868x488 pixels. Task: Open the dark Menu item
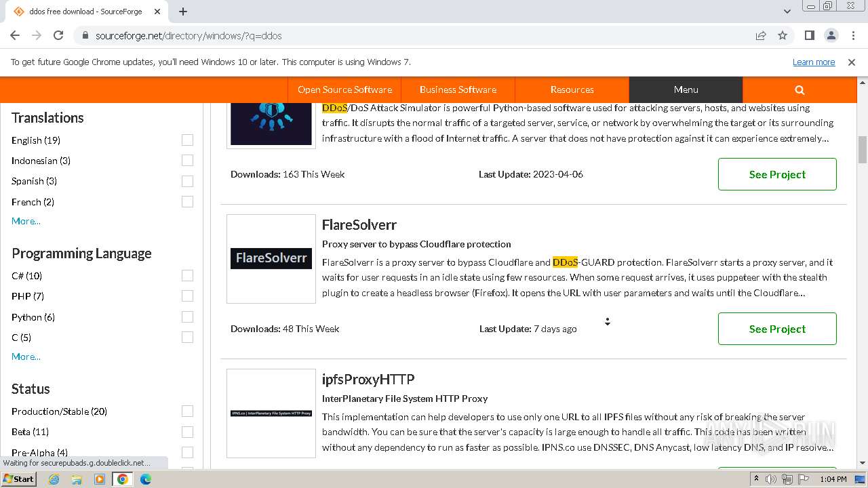click(x=686, y=89)
